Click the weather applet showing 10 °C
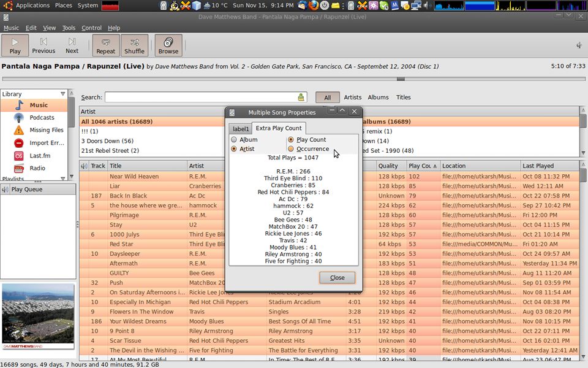588x368 pixels. [x=215, y=6]
